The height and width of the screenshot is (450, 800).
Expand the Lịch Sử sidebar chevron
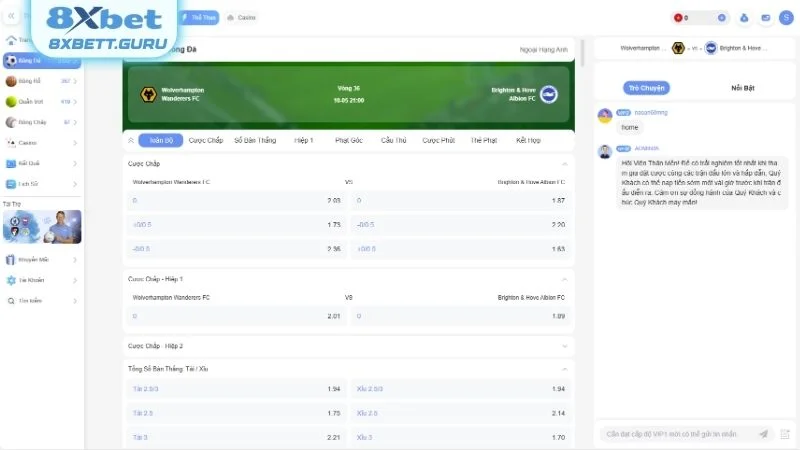point(75,184)
